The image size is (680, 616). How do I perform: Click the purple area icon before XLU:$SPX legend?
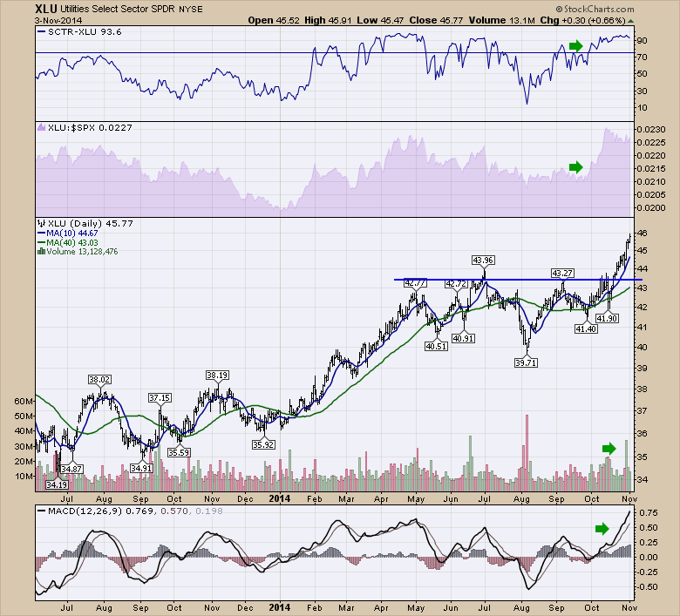click(x=42, y=127)
